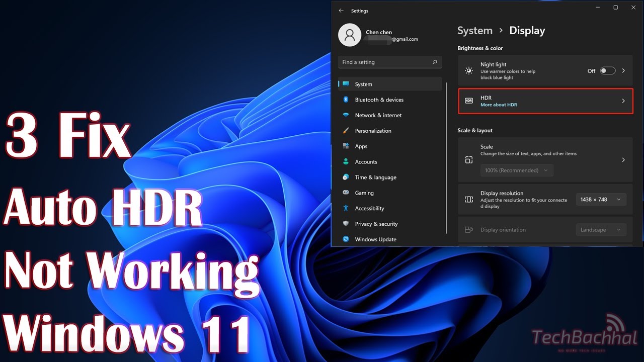This screenshot has height=362, width=644.
Task: Click the Chen chen account name
Action: [379, 32]
